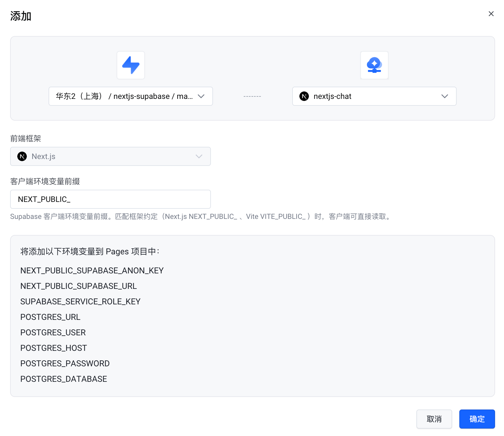Open the 华东2 nextjs-supabase dropdown
Screen dimensions: 504x436
coord(131,96)
